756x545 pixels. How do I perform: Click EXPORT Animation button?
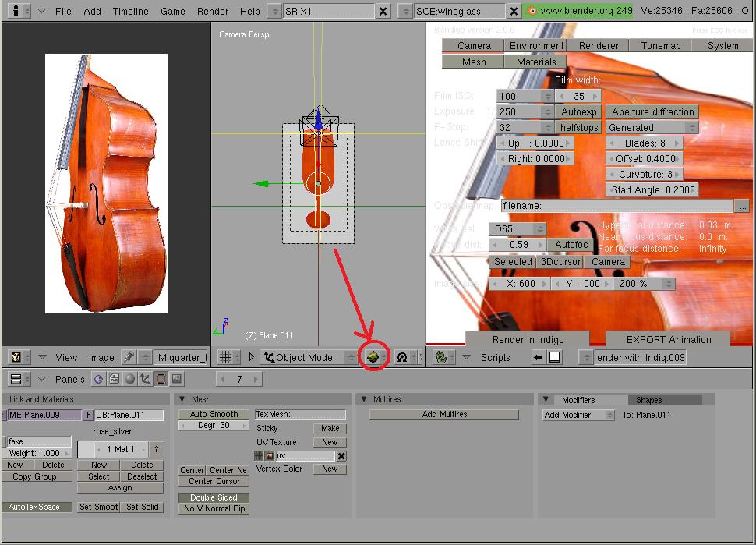668,339
